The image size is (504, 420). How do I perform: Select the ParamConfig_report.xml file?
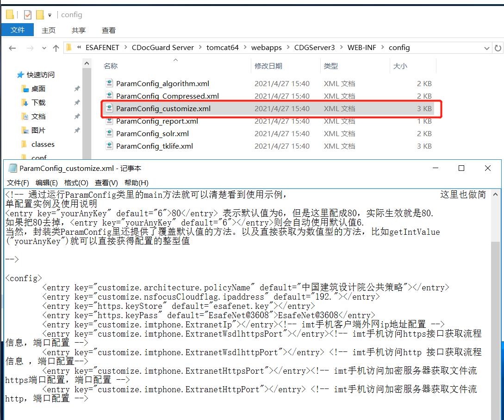click(x=157, y=121)
